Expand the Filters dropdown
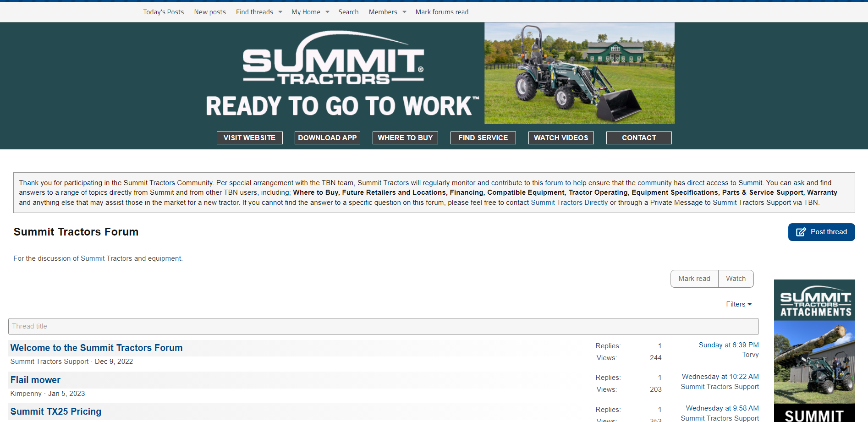868x422 pixels. [x=739, y=304]
